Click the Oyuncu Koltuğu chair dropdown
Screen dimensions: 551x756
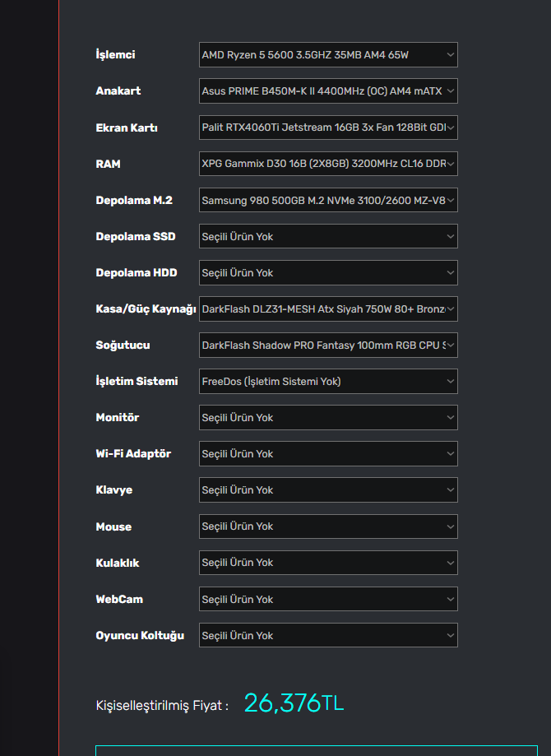click(328, 635)
